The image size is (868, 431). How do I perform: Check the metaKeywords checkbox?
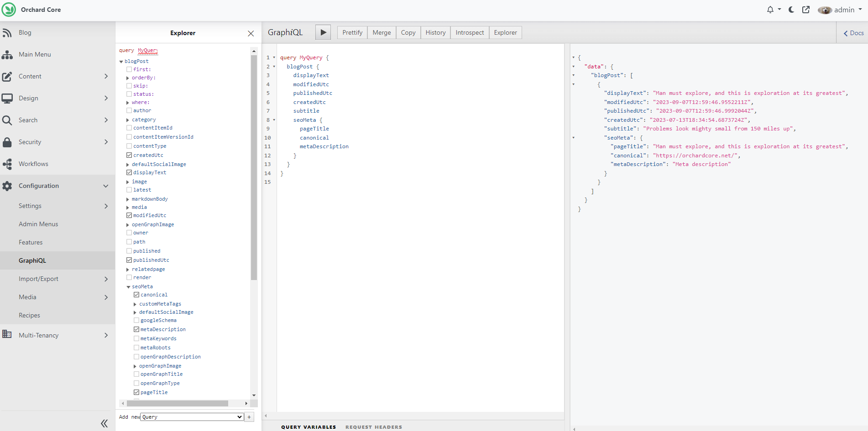pos(136,338)
